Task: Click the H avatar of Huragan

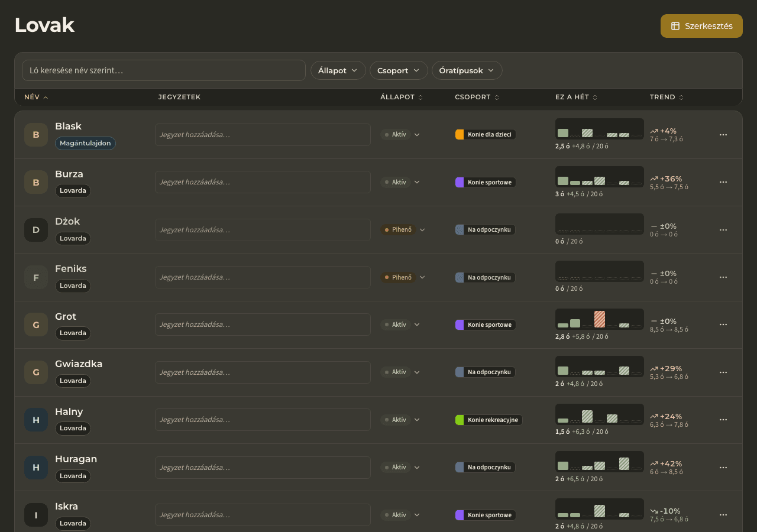Action: 36,468
